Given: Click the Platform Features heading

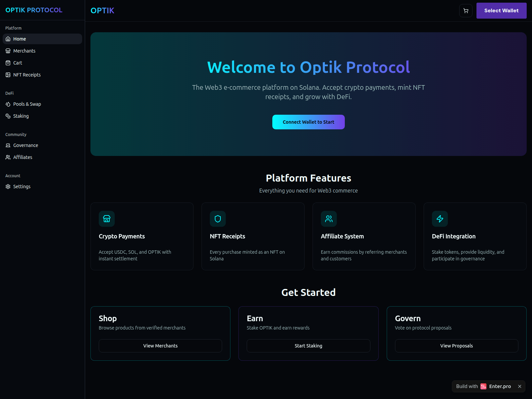Looking at the screenshot, I should [x=309, y=178].
